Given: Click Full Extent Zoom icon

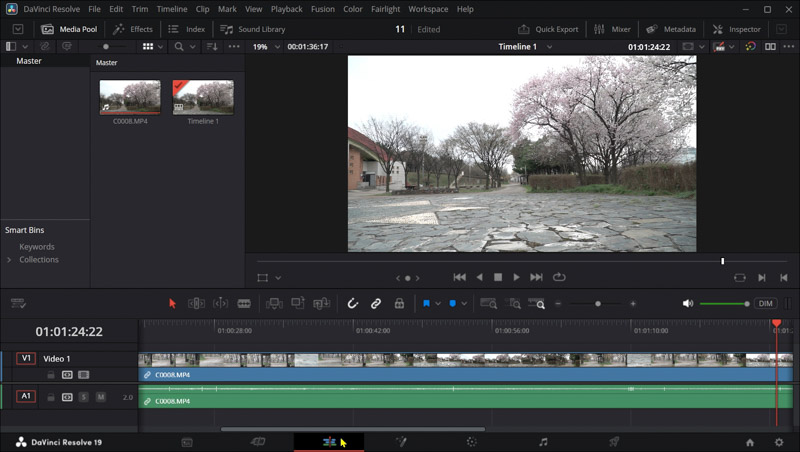Looking at the screenshot, I should click(x=489, y=304).
